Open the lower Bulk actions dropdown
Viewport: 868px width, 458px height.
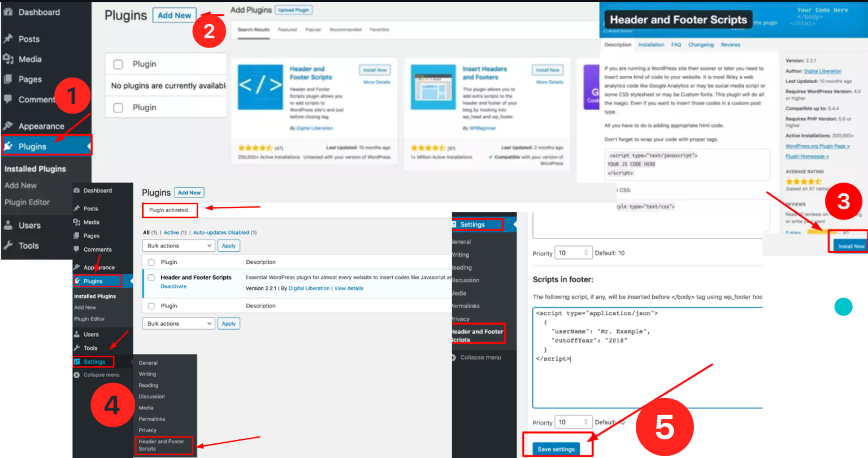(178, 323)
